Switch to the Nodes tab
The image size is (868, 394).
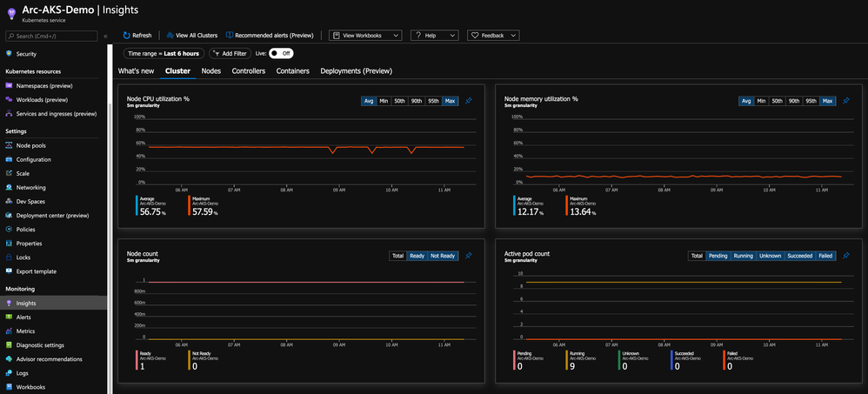[x=210, y=70]
